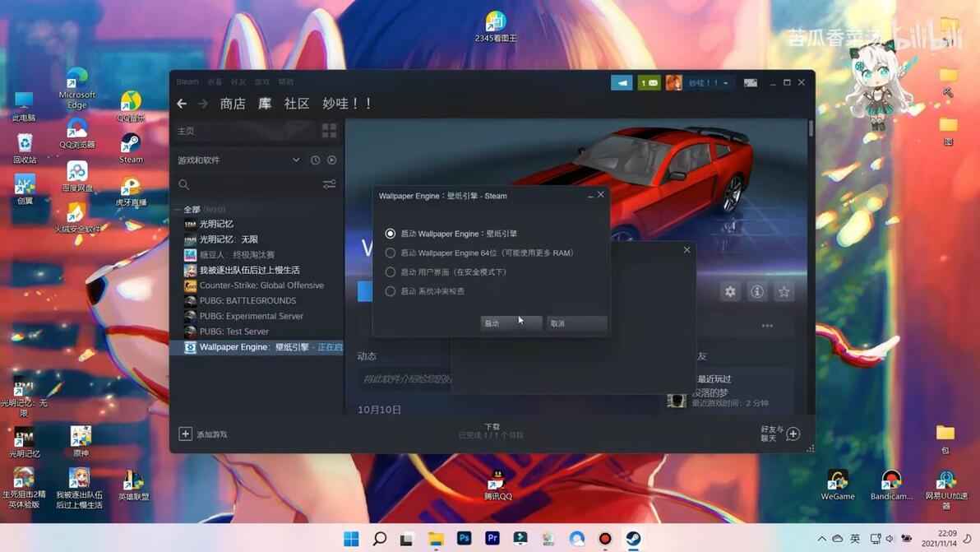Expand the system tray hidden icons chevron
The height and width of the screenshot is (552, 980).
821,538
